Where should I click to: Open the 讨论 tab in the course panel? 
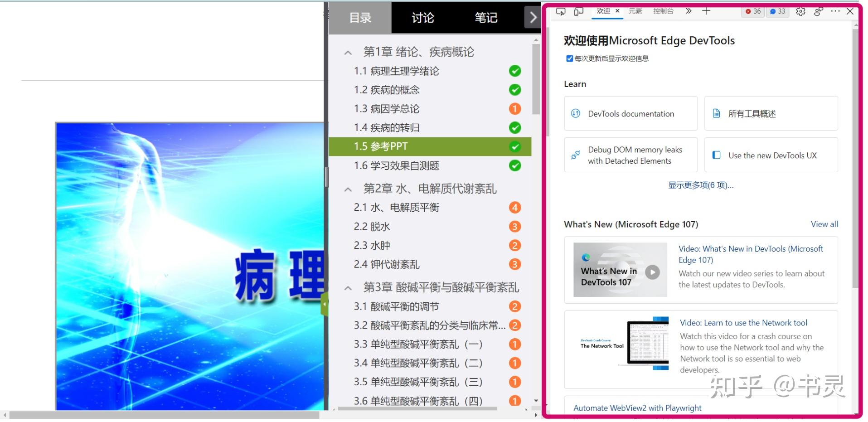point(422,18)
